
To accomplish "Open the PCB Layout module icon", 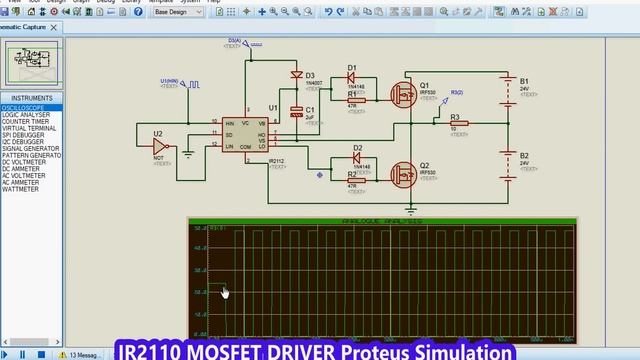I will click(54, 12).
